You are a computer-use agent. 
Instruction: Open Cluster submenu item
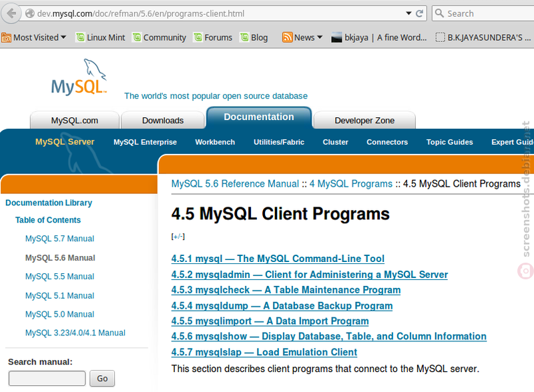pos(336,142)
